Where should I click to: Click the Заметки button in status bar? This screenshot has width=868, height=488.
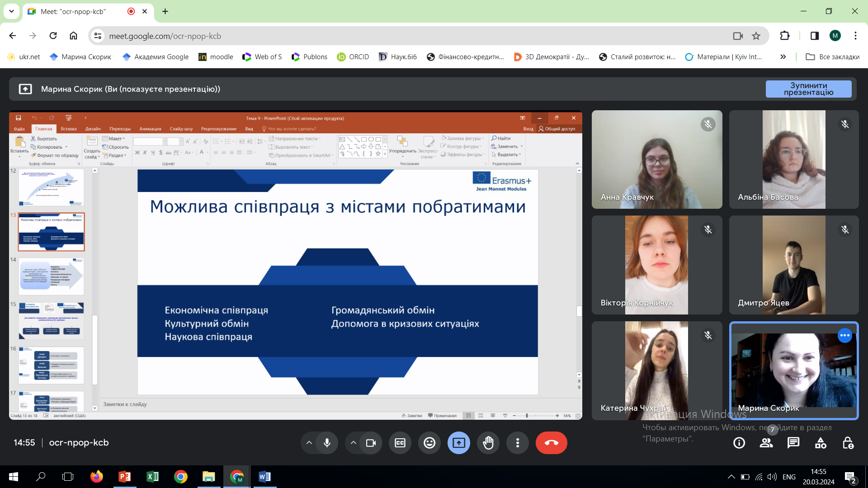click(411, 416)
